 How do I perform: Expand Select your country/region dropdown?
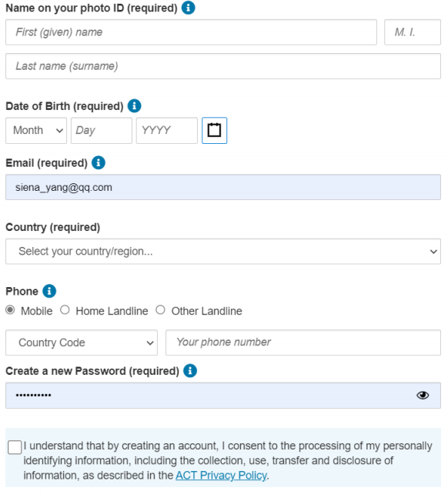223,251
